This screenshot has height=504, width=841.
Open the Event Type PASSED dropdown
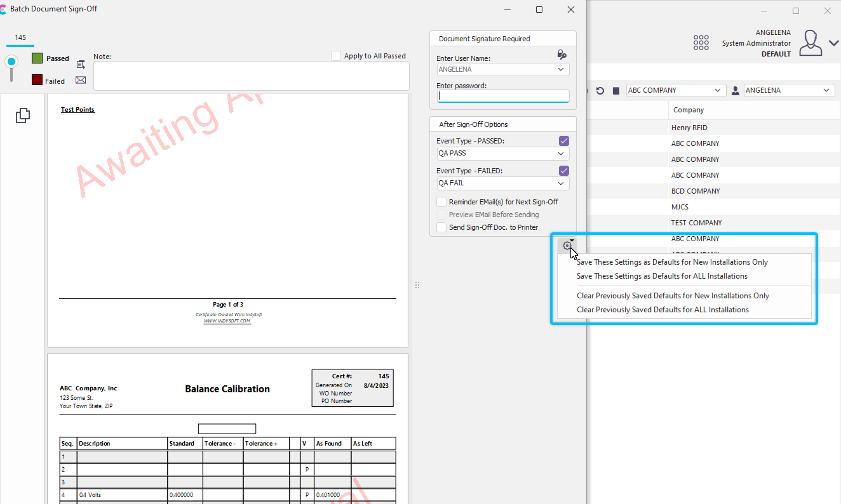click(x=502, y=154)
